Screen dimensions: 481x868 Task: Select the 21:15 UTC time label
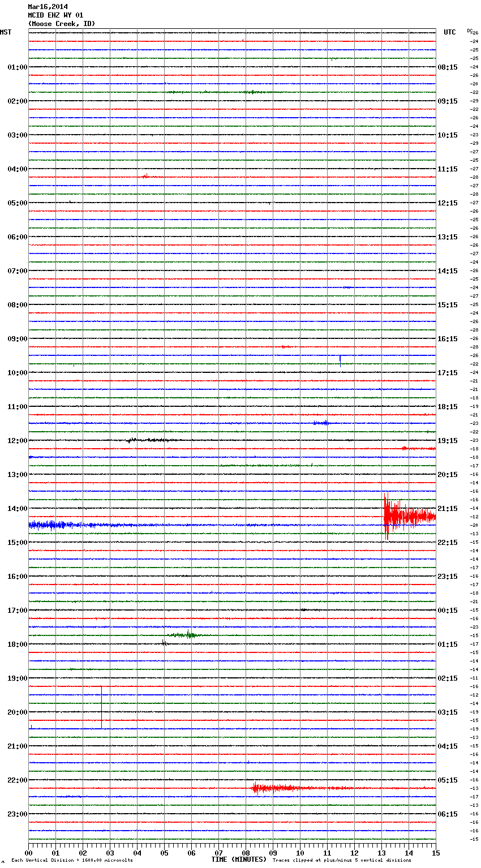point(448,509)
